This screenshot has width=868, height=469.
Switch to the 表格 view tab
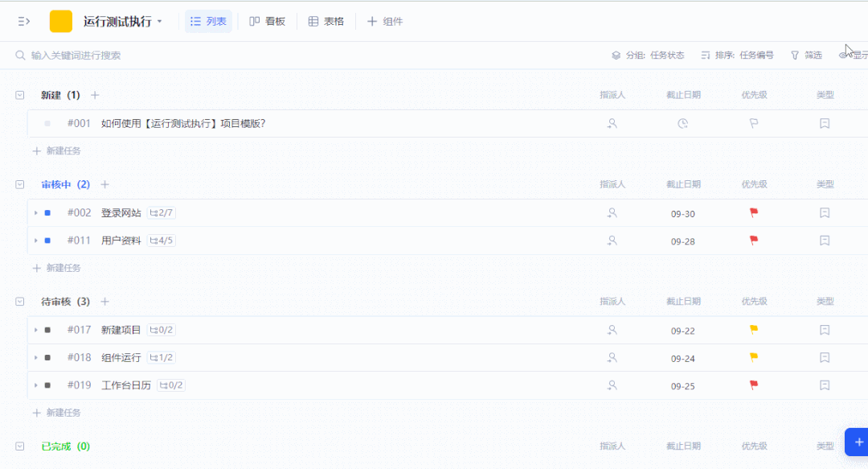click(x=325, y=21)
